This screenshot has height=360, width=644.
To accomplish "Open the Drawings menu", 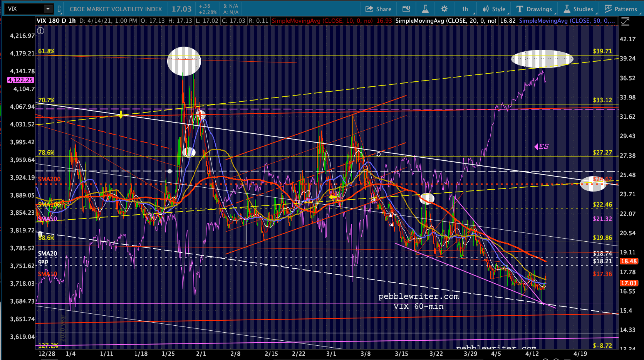I will tap(534, 9).
